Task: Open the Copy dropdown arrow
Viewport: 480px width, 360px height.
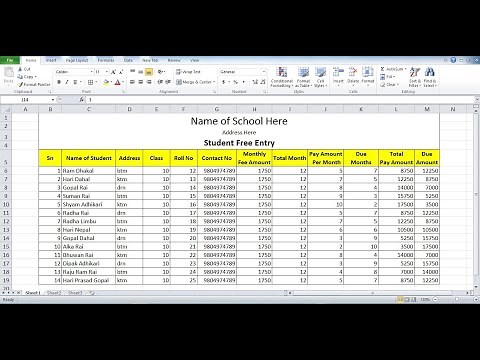Action: [36, 77]
